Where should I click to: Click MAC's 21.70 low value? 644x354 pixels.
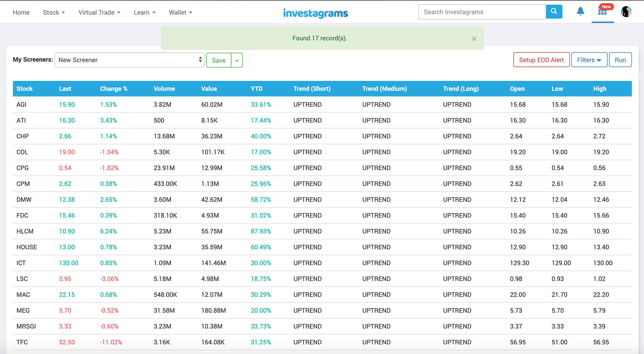point(559,295)
